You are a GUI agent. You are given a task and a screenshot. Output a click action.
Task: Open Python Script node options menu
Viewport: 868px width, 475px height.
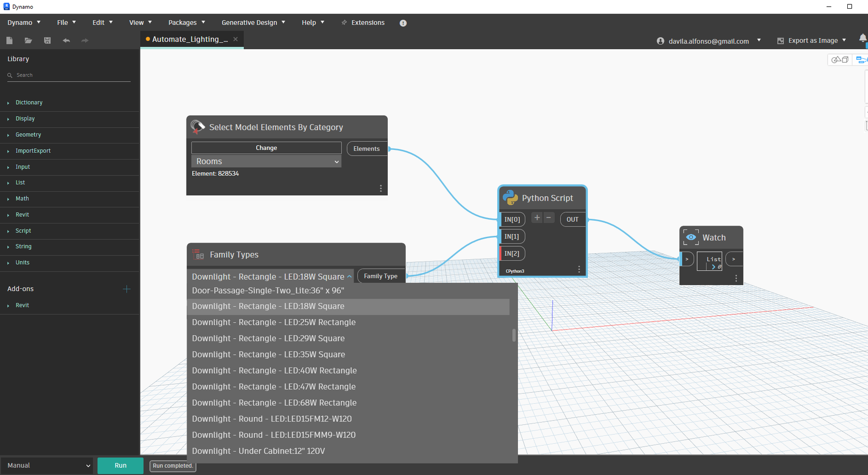click(x=579, y=269)
